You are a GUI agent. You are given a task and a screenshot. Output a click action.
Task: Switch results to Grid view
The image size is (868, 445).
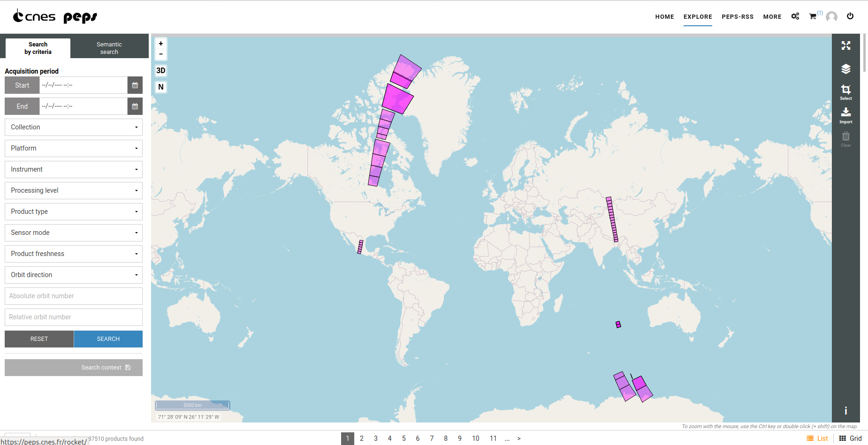(850, 438)
